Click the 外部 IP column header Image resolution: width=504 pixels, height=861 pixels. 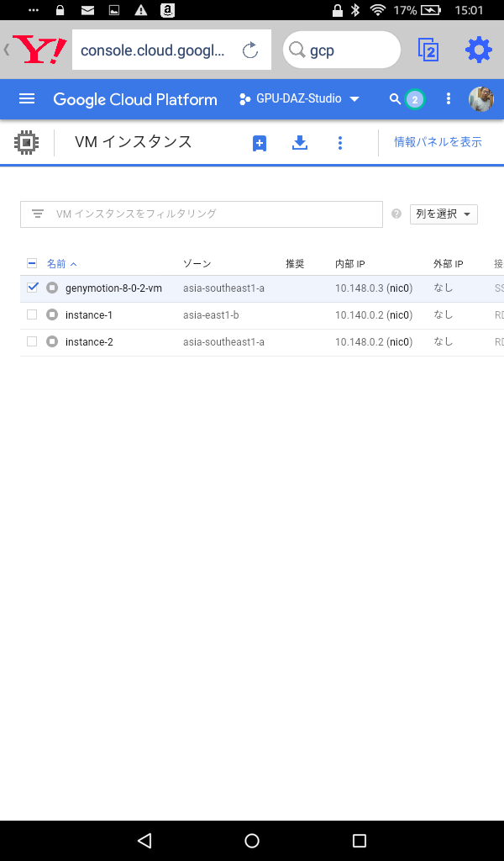point(448,264)
